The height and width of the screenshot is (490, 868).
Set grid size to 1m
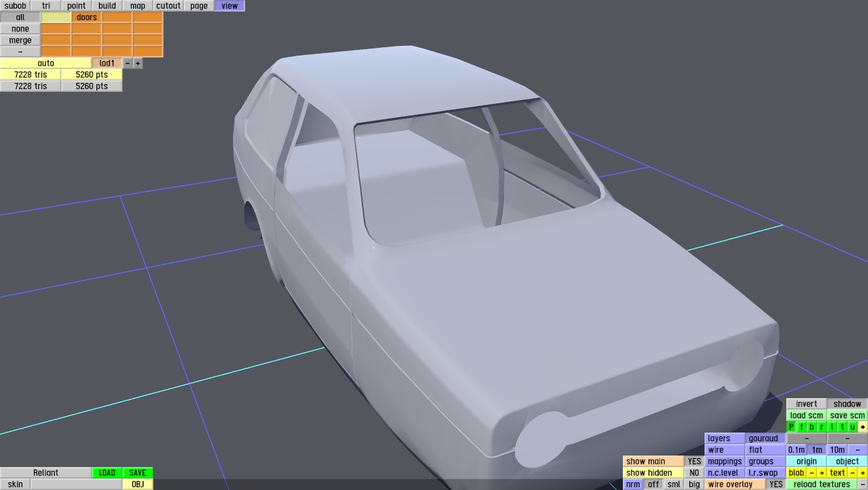(817, 450)
